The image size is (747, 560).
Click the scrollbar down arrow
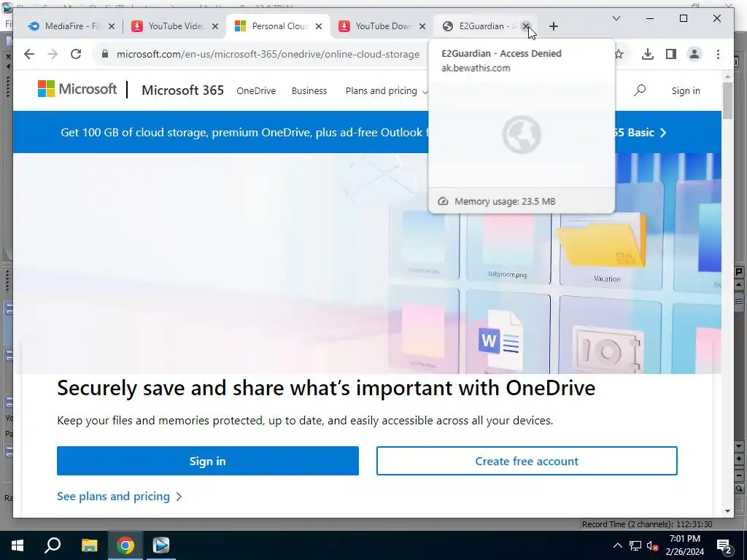727,511
